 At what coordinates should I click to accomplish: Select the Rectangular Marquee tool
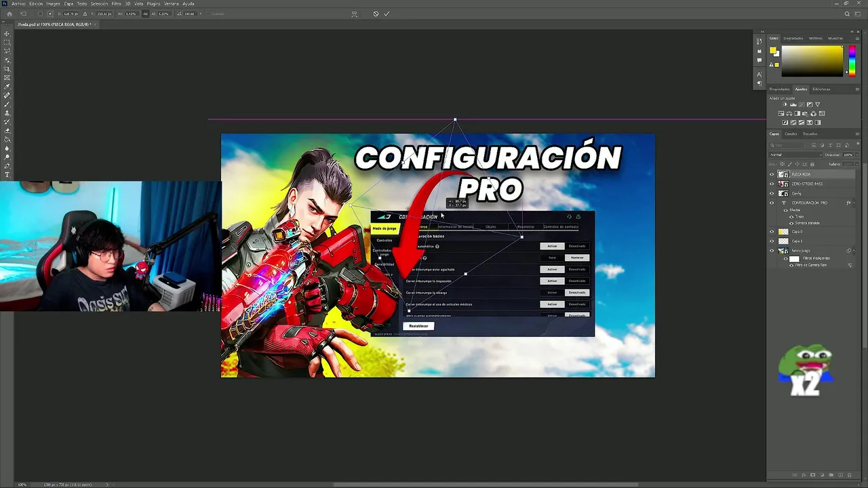7,42
